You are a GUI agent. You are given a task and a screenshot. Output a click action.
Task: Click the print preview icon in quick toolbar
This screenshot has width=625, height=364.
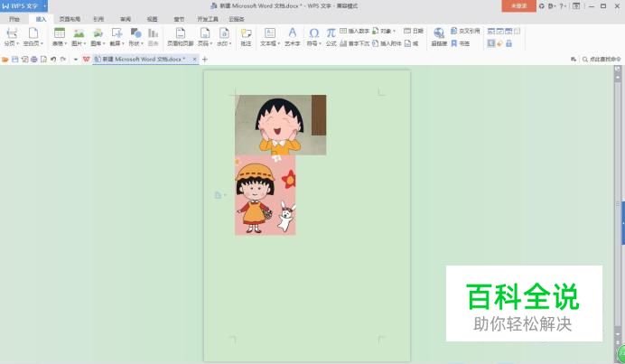pyautogui.click(x=44, y=60)
